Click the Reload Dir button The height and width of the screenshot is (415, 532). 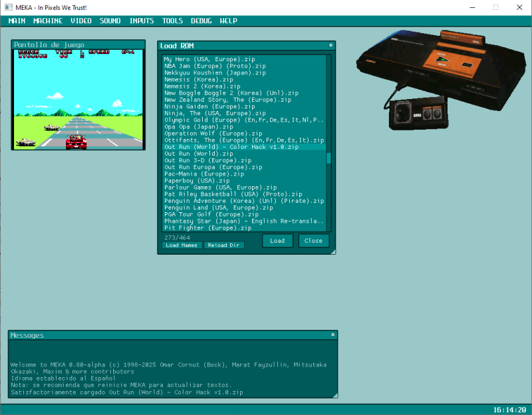223,245
